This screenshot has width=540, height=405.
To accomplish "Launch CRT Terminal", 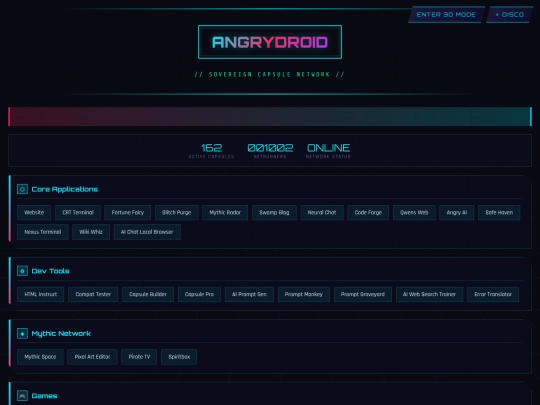I will tap(78, 212).
